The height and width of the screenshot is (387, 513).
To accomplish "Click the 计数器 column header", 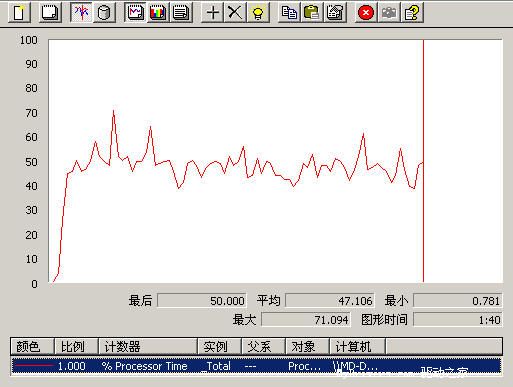I will pyautogui.click(x=148, y=347).
